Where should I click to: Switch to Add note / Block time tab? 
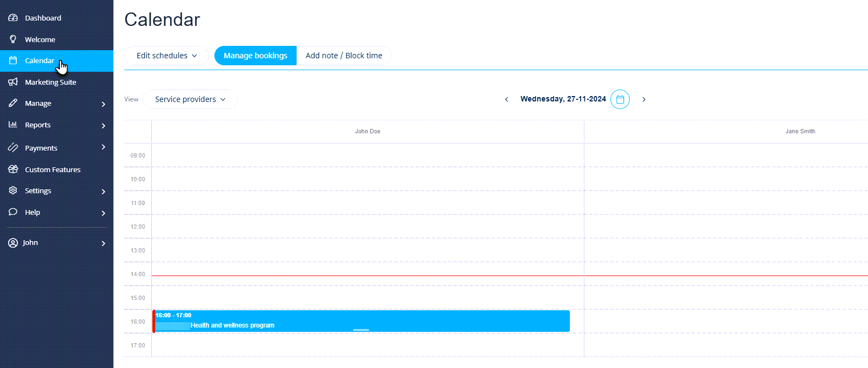point(344,56)
